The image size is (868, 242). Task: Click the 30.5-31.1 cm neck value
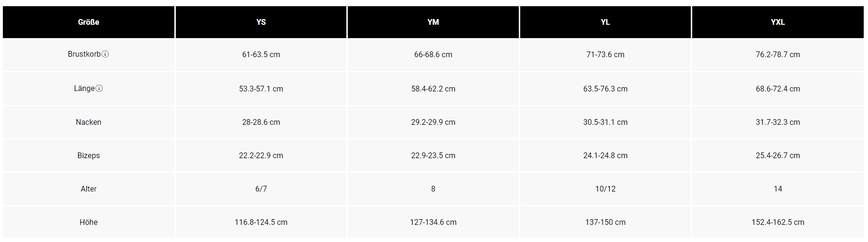(605, 122)
